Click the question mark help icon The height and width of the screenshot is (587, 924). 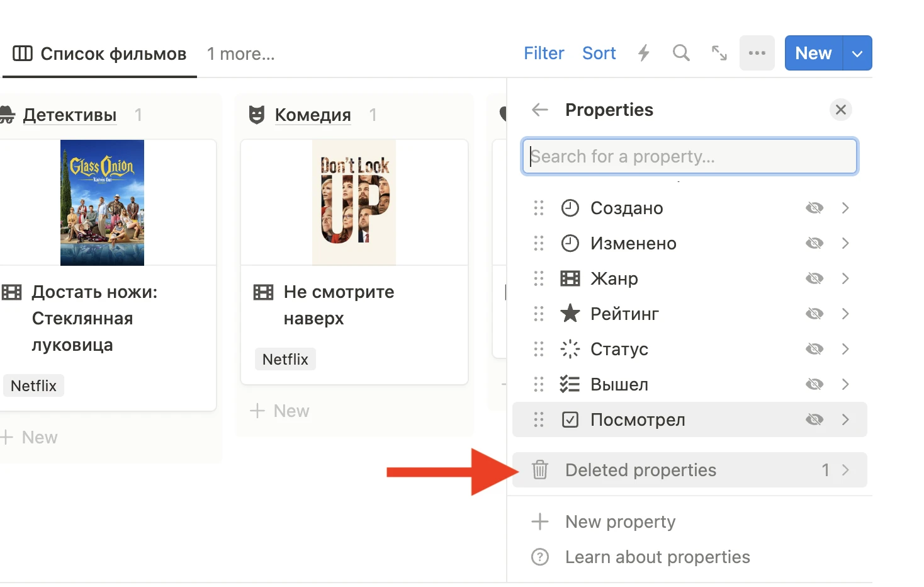[x=539, y=557]
